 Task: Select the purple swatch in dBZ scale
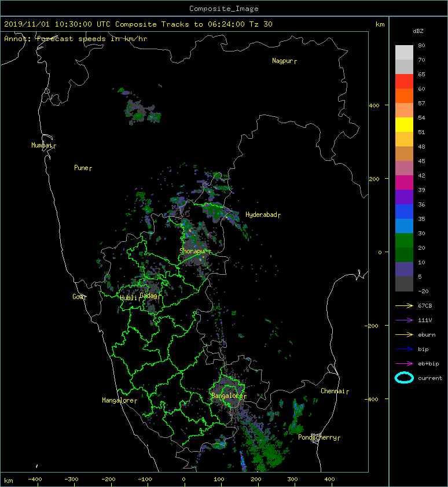(x=404, y=197)
